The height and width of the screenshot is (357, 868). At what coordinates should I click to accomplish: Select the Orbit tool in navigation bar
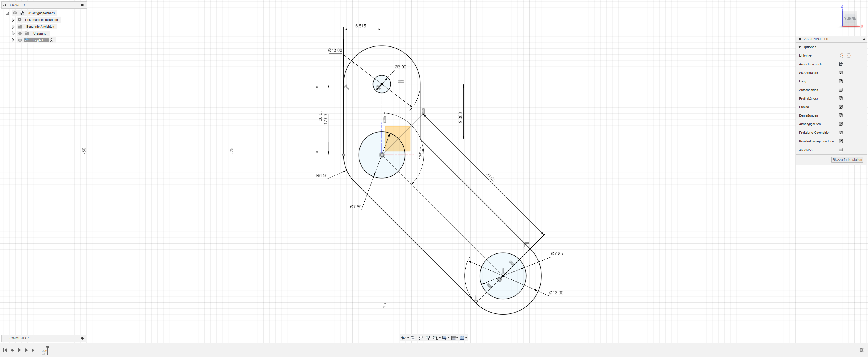click(x=403, y=338)
